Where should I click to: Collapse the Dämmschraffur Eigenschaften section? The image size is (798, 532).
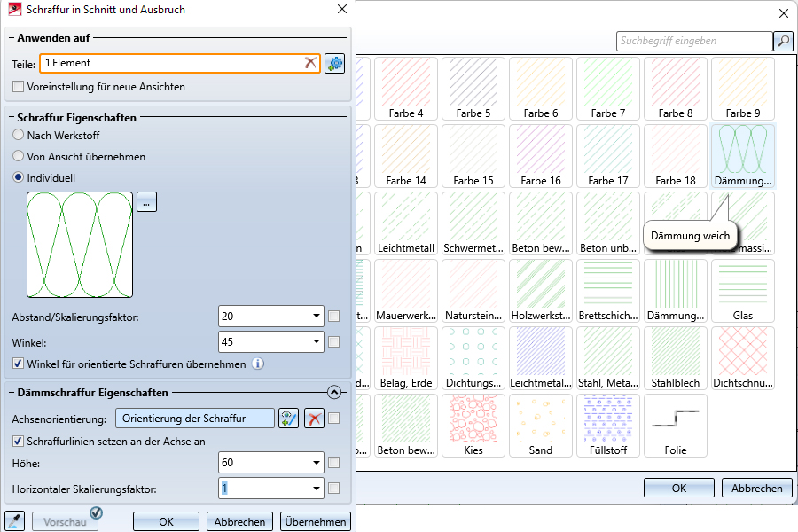(x=334, y=391)
